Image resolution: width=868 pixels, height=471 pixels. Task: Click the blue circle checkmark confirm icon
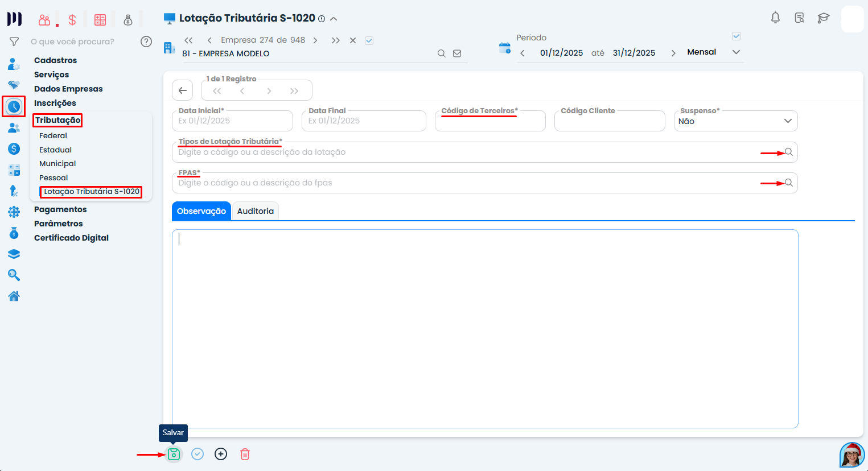click(x=198, y=454)
